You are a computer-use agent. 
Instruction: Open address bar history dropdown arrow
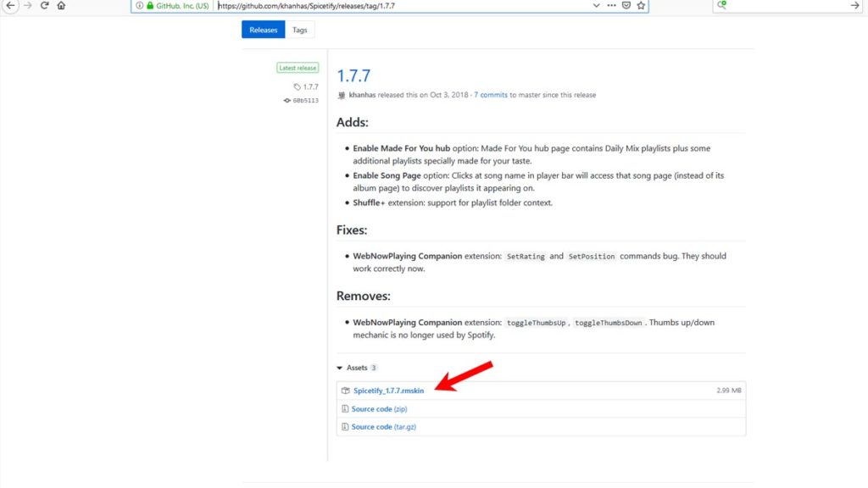point(596,6)
